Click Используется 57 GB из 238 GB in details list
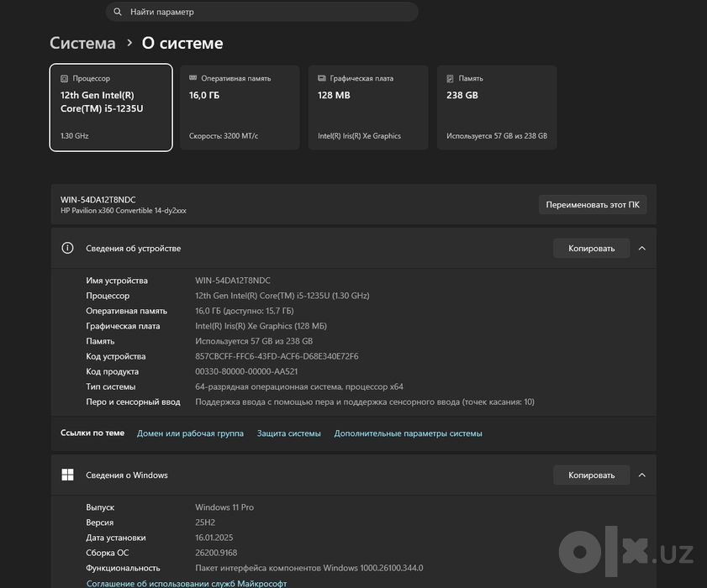Image resolution: width=707 pixels, height=588 pixels. pos(254,341)
